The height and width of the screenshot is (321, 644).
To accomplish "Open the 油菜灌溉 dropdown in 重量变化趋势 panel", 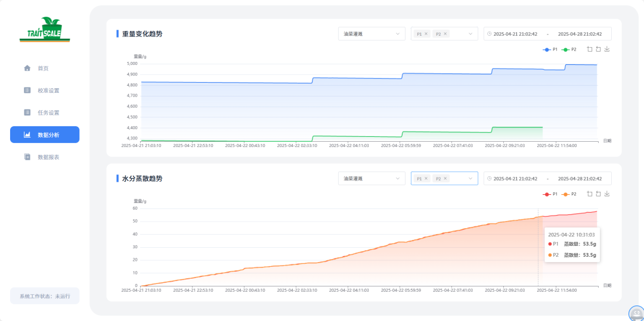I will pyautogui.click(x=371, y=33).
